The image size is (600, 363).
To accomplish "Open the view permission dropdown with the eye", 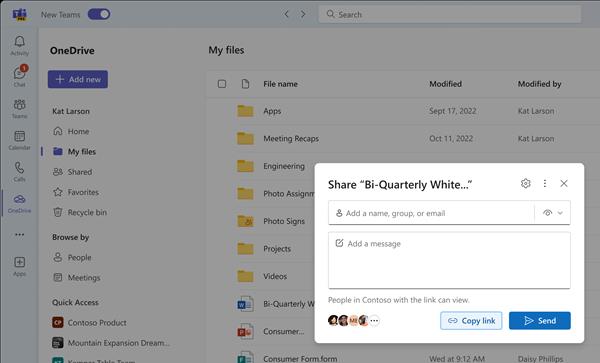I will (x=553, y=213).
